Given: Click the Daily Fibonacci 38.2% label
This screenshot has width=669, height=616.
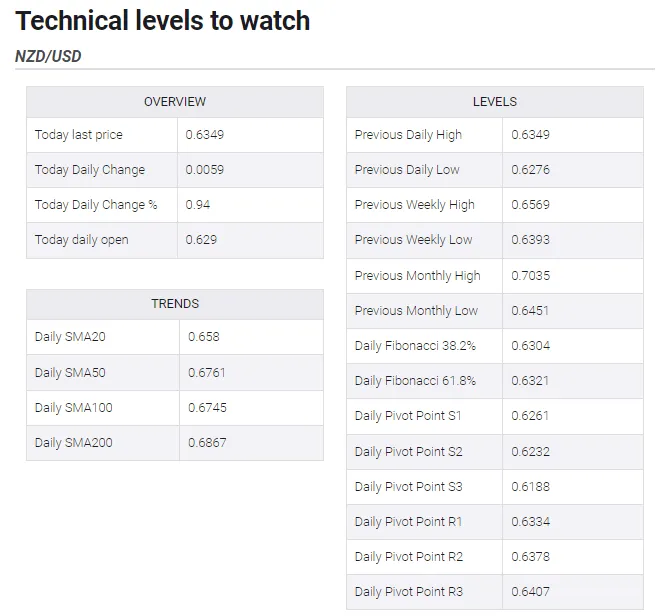Looking at the screenshot, I should tap(415, 346).
